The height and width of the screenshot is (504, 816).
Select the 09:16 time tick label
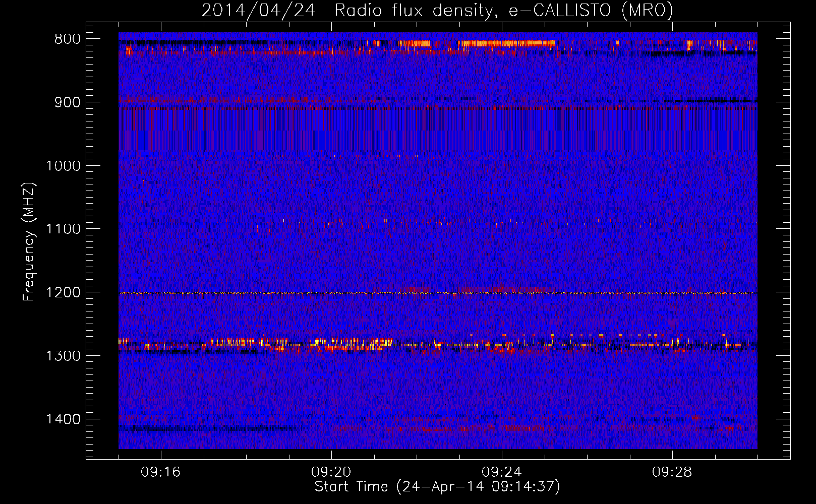point(161,472)
